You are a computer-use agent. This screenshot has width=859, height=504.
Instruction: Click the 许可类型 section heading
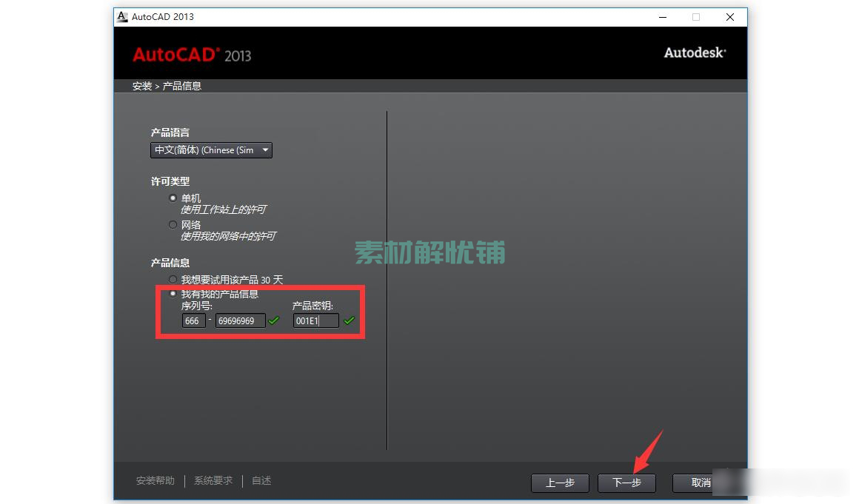[170, 181]
